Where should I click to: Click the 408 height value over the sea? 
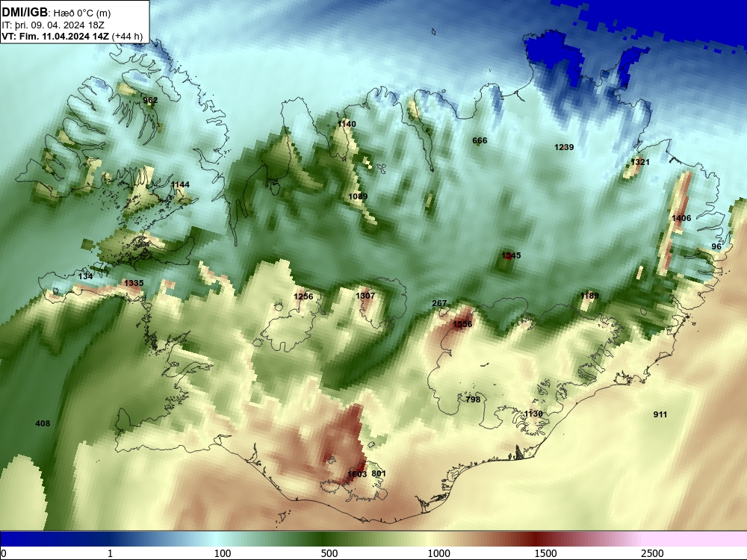point(43,423)
